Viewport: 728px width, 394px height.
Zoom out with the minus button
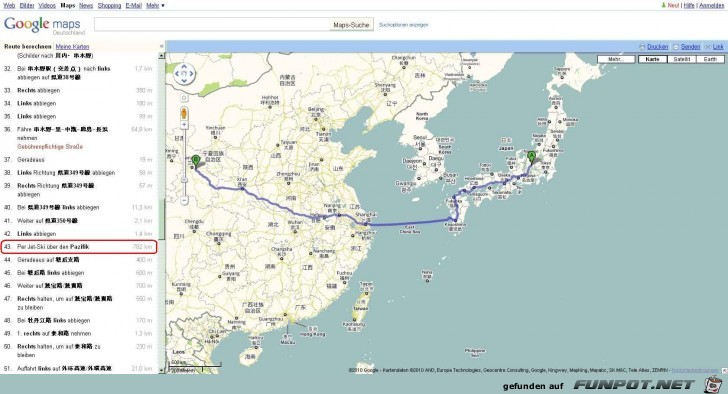184,200
